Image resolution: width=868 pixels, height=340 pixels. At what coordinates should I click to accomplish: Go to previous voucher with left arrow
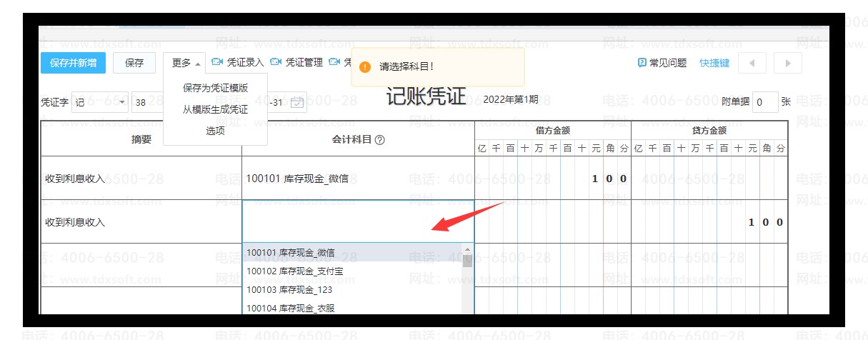tap(752, 63)
